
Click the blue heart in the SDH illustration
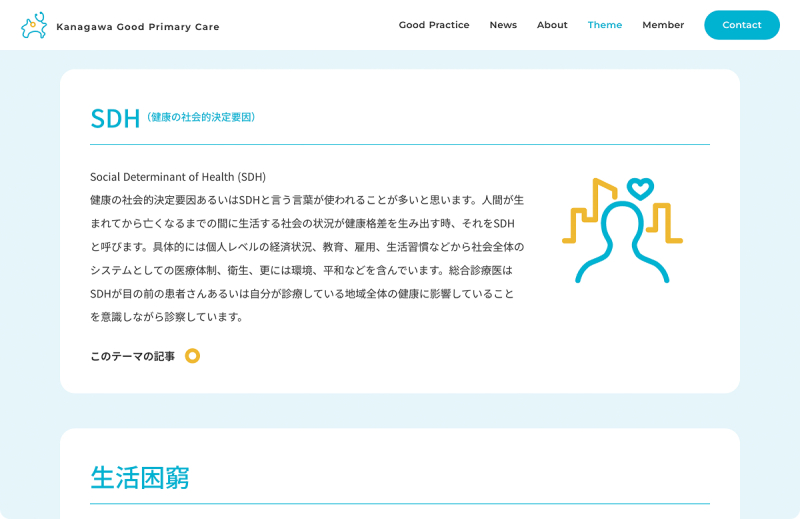pos(640,188)
